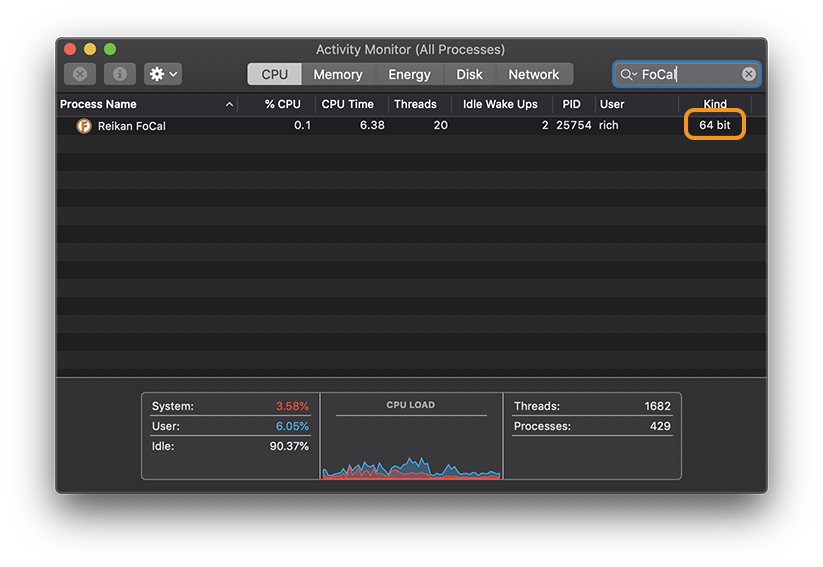Open search magnifier options dropdown
Viewport: 823px width, 567px height.
pyautogui.click(x=628, y=75)
